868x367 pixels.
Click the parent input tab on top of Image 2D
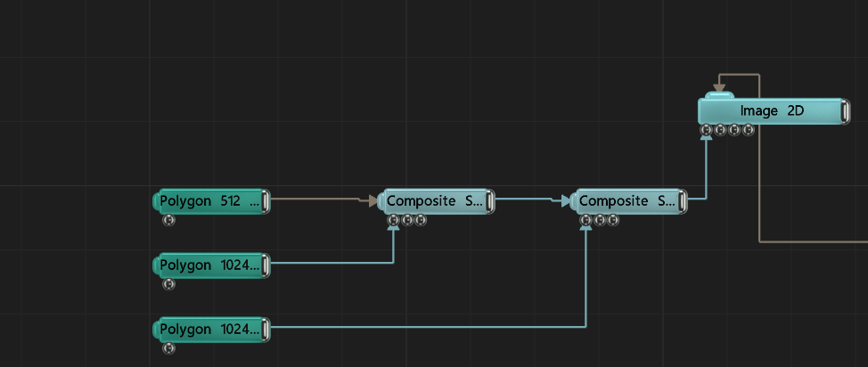click(720, 96)
